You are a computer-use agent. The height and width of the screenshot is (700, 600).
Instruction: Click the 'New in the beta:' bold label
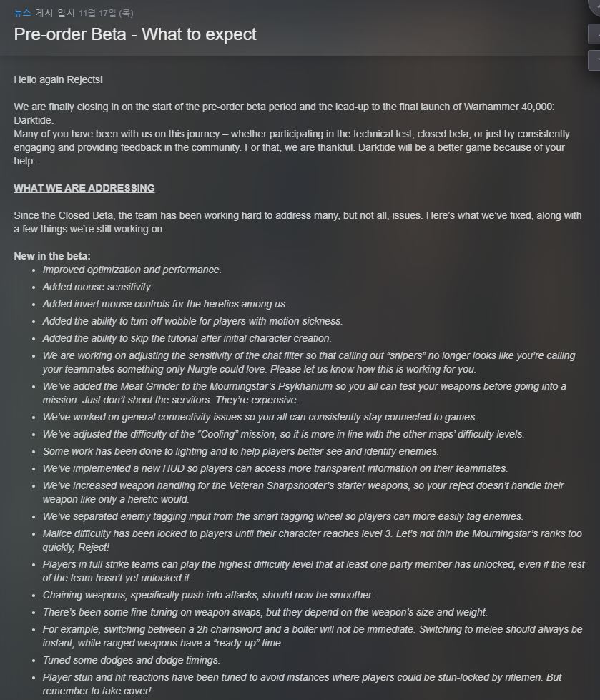tap(52, 256)
